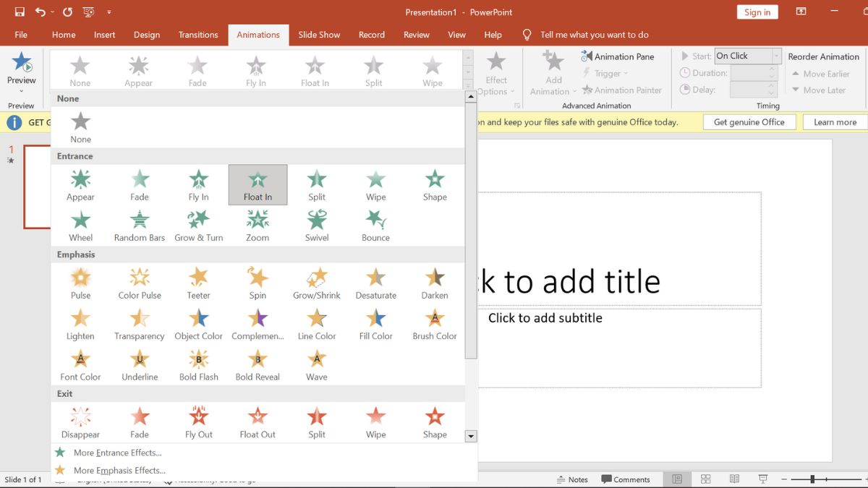Select Random Bars entrance effect
Image resolution: width=868 pixels, height=488 pixels.
pyautogui.click(x=140, y=226)
